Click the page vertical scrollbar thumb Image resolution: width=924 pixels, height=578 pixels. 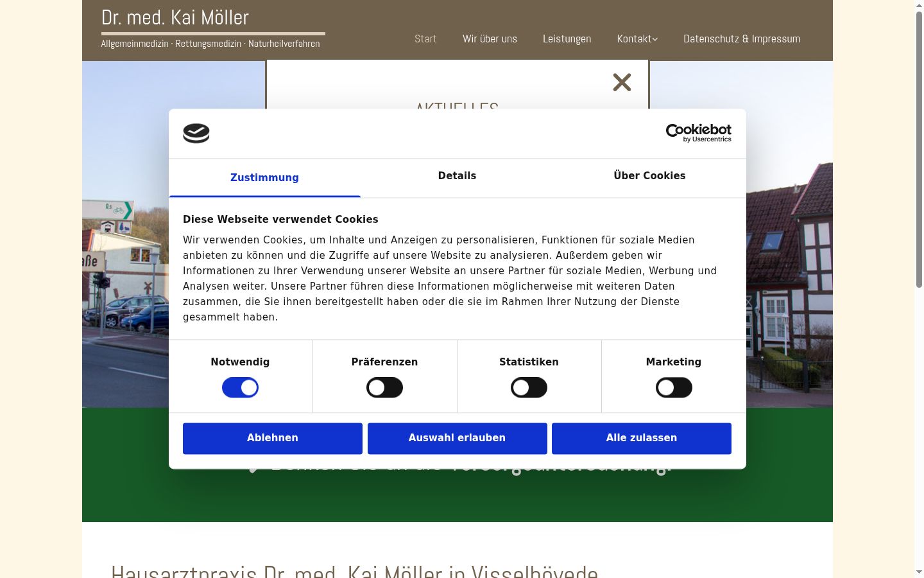tap(919, 149)
